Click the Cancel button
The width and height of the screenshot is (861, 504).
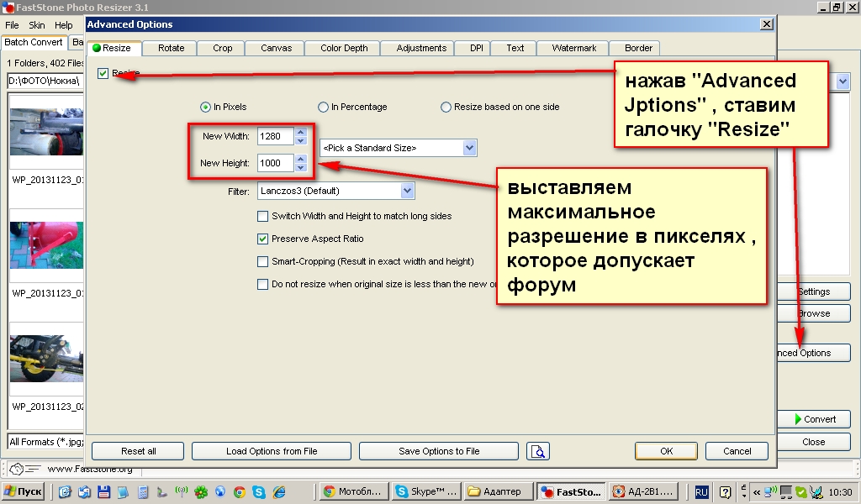pos(737,451)
